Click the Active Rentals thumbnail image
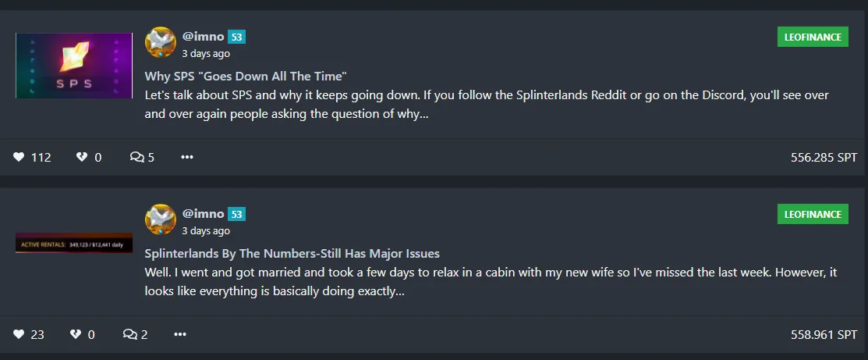 (x=74, y=243)
